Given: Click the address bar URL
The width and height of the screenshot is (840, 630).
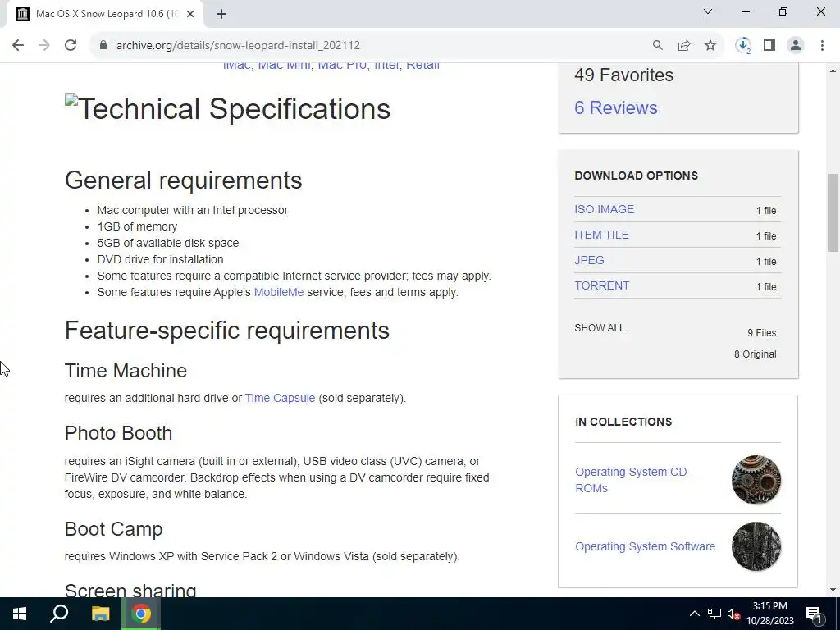Looking at the screenshot, I should coord(238,45).
